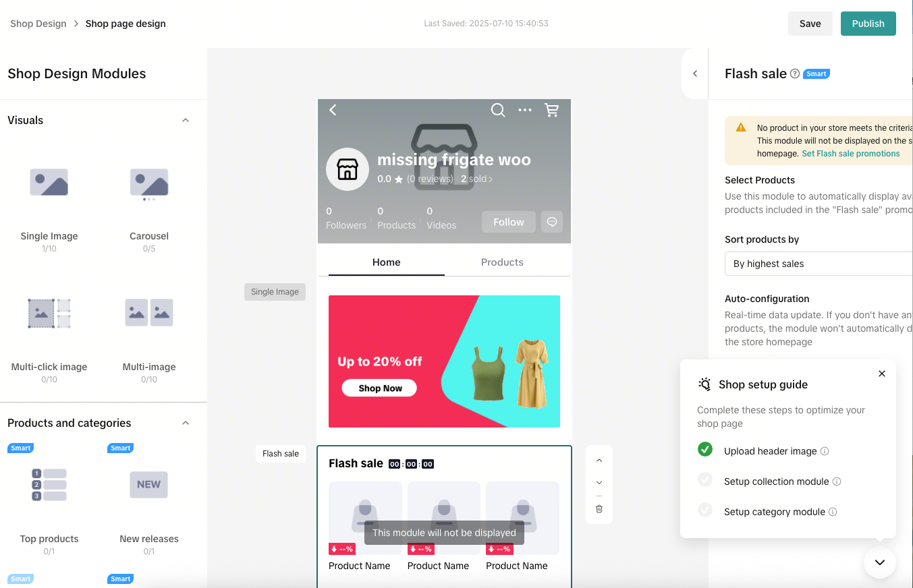Delete the Flash sale module
The width and height of the screenshot is (913, 588).
coord(599,509)
